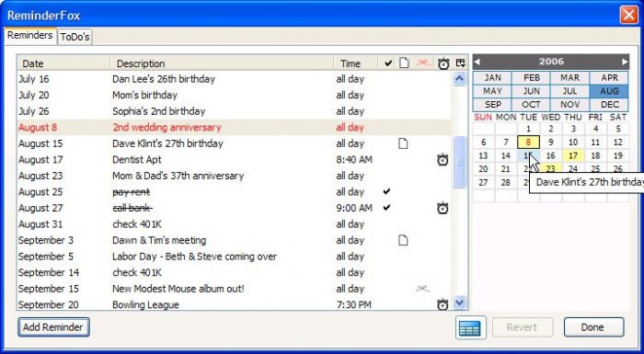Select calendar day 13 in August
Image resolution: width=644 pixels, height=354 pixels.
(x=483, y=155)
